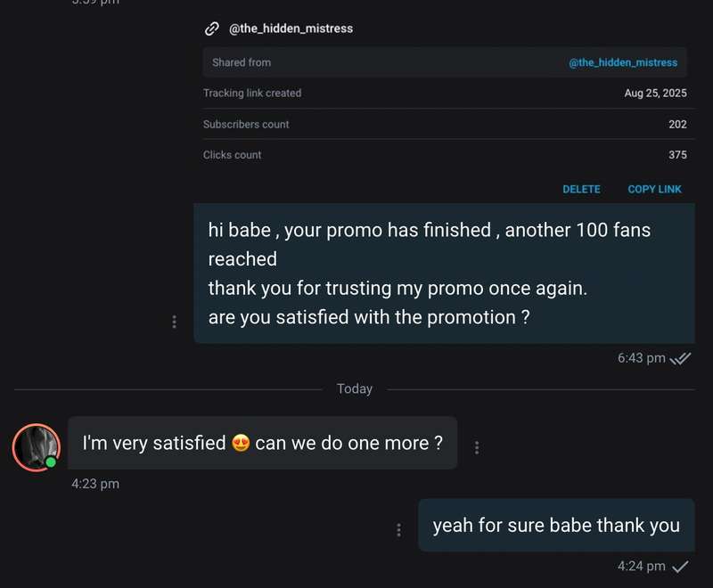Open the blue @the_hidden_mistress shared-from link
This screenshot has width=713, height=588.
coord(623,62)
